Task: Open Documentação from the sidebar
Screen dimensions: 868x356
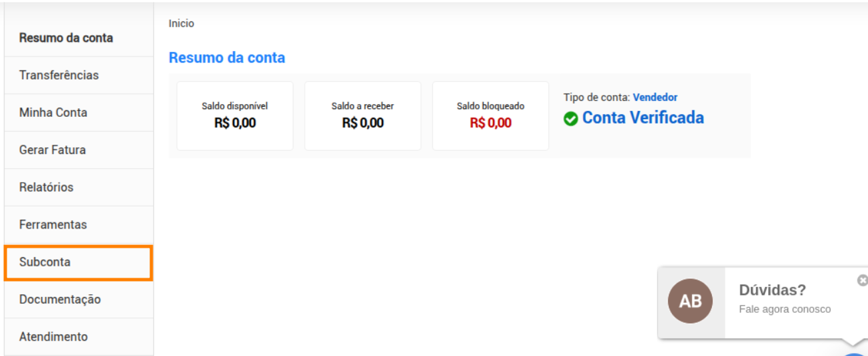Action: [x=78, y=300]
